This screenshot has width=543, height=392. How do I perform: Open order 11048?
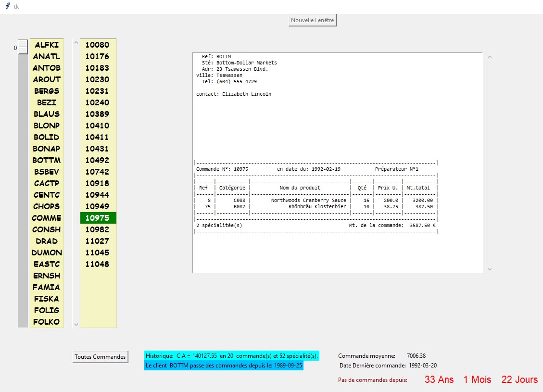tap(98, 264)
